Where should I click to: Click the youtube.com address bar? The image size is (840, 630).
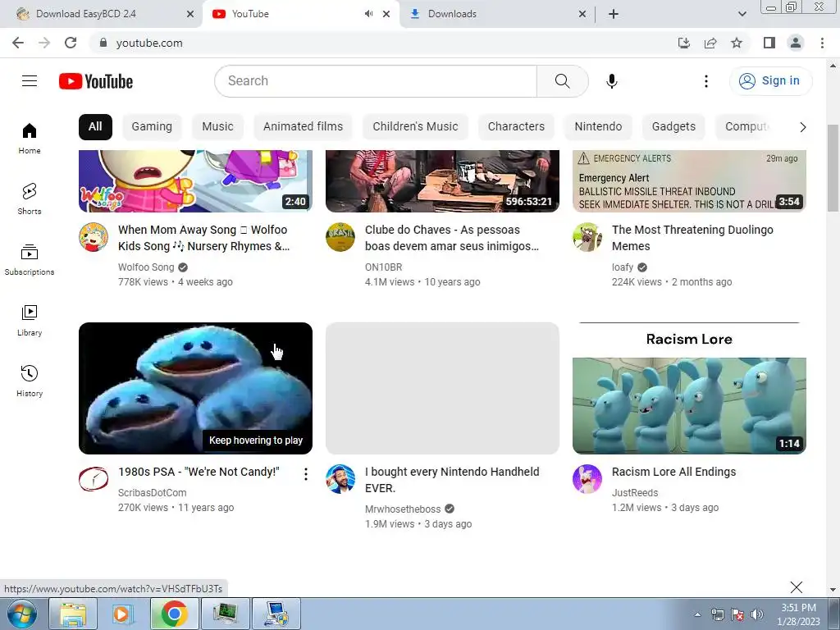383,43
